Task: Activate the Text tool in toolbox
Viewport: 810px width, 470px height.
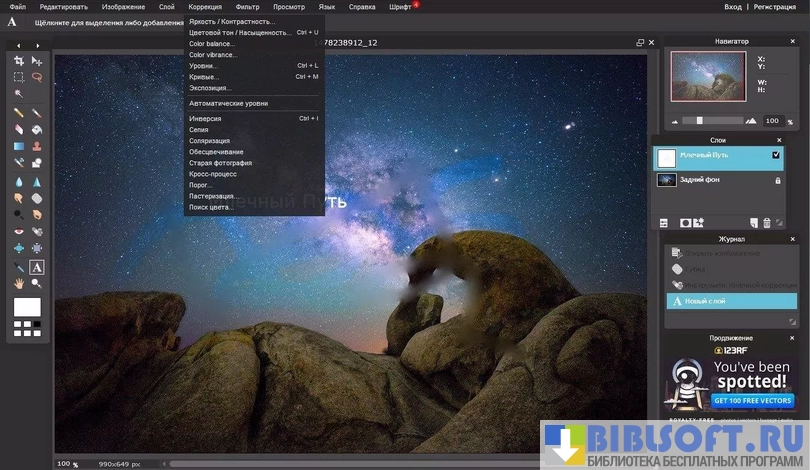Action: coord(37,268)
